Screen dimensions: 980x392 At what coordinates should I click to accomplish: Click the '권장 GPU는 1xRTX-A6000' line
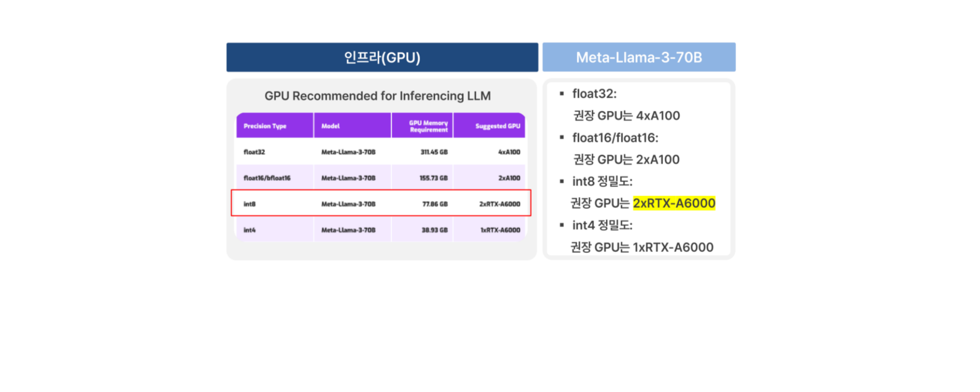[642, 247]
